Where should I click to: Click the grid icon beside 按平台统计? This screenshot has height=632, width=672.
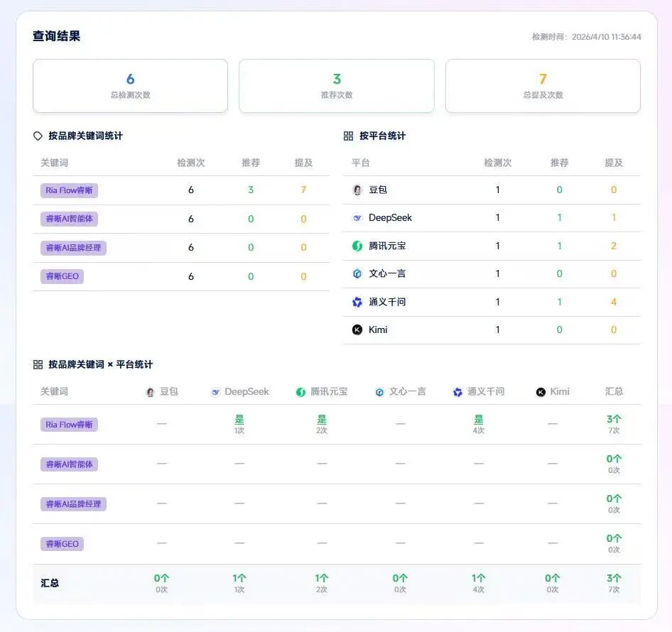[x=348, y=136]
